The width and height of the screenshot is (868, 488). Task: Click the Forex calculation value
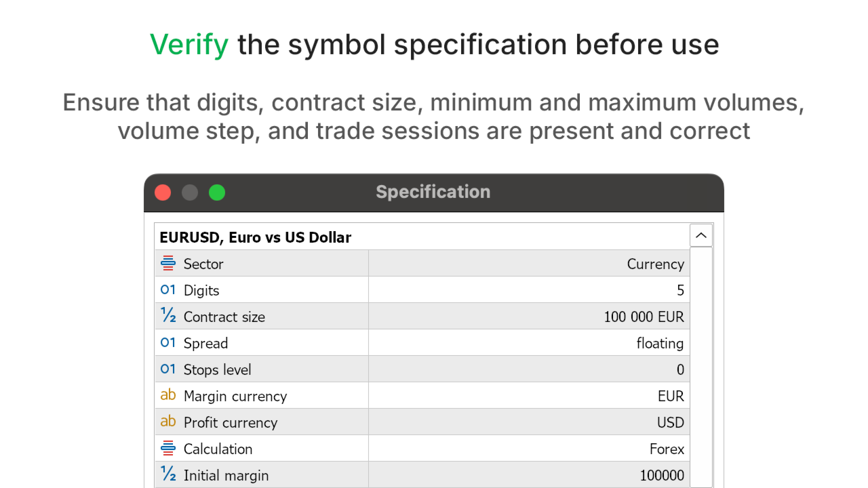667,449
